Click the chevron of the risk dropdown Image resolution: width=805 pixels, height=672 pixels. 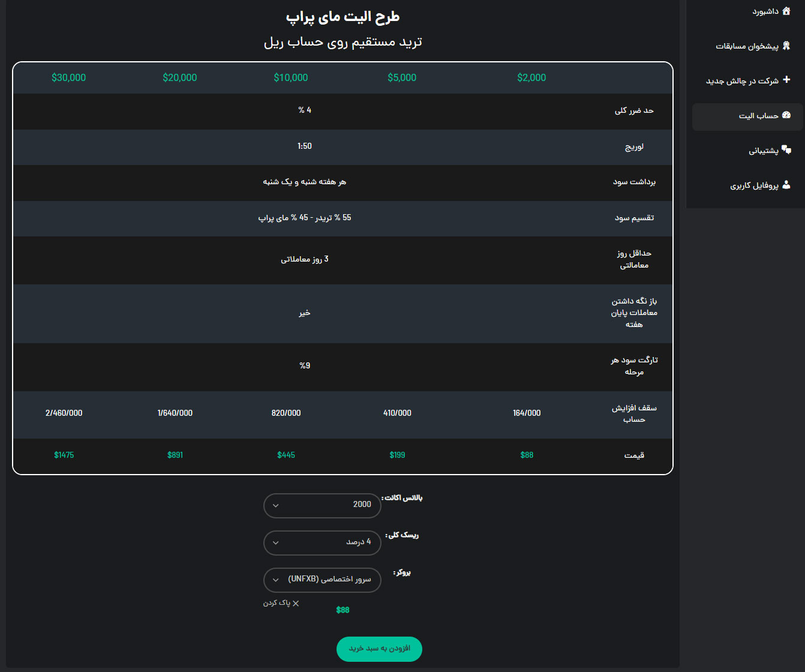[276, 543]
